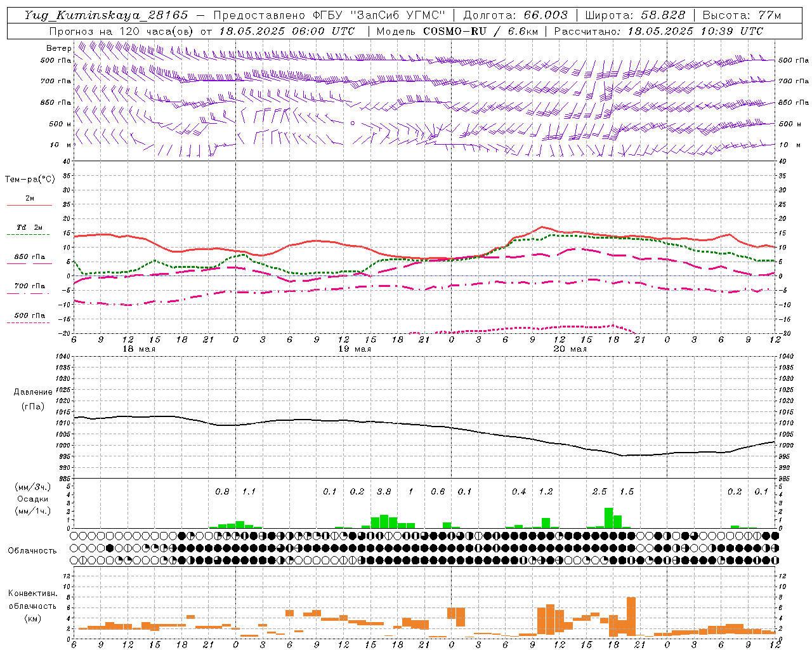Click the 2.5 precipitation total value
The image size is (812, 650).
point(599,492)
